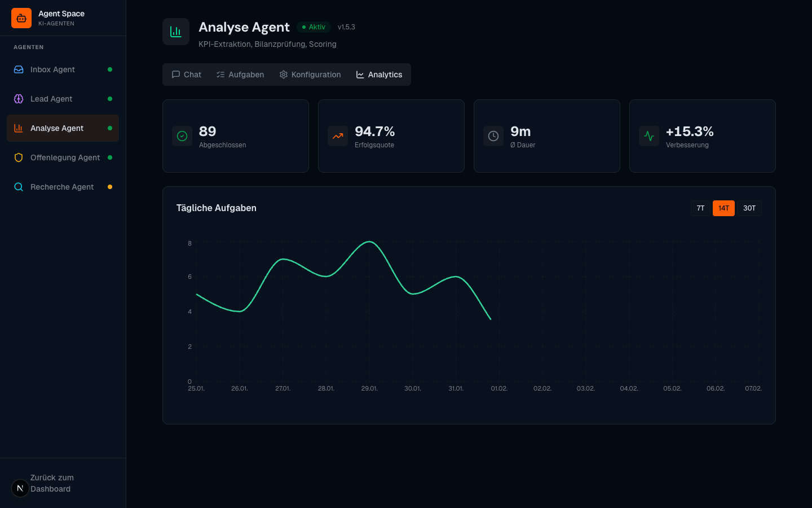Click the chart line peak at 29.01.
The width and height of the screenshot is (812, 508).
tap(369, 242)
